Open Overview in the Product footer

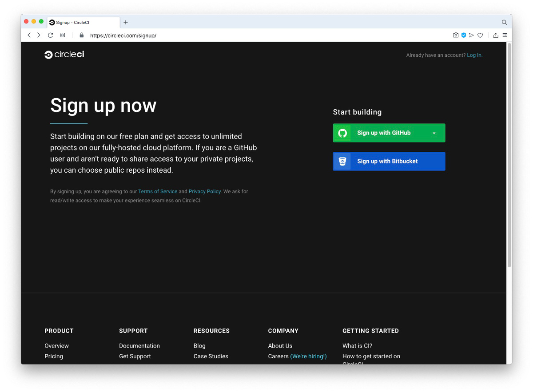pyautogui.click(x=56, y=346)
